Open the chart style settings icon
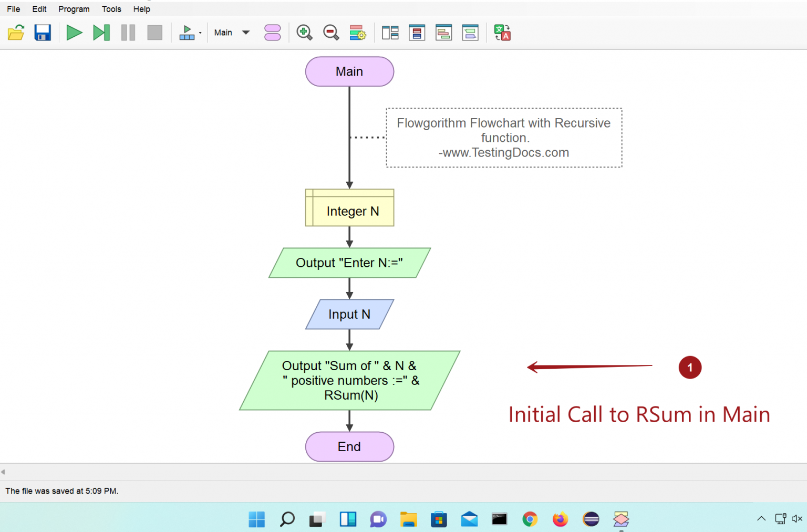 point(358,33)
